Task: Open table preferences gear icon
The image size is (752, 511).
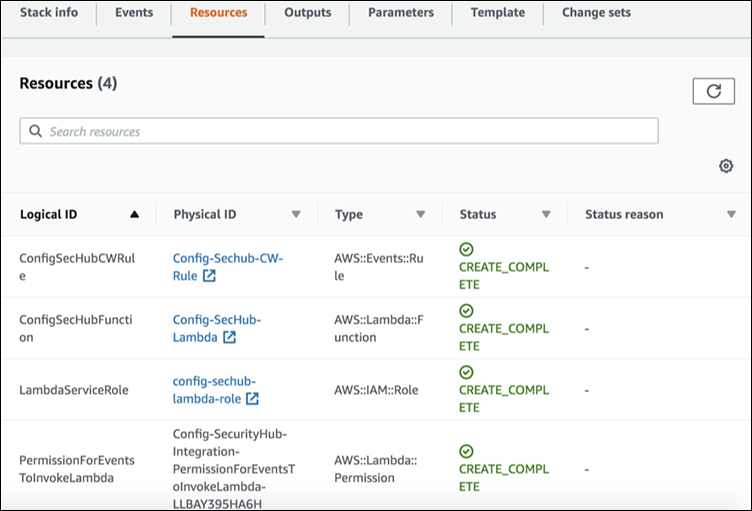Action: [726, 166]
